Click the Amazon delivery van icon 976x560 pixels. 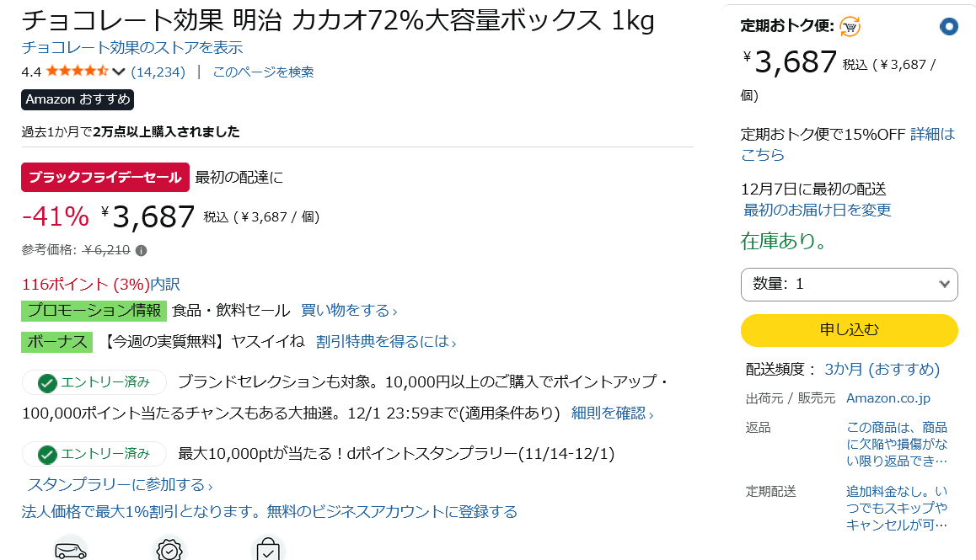coord(71,550)
